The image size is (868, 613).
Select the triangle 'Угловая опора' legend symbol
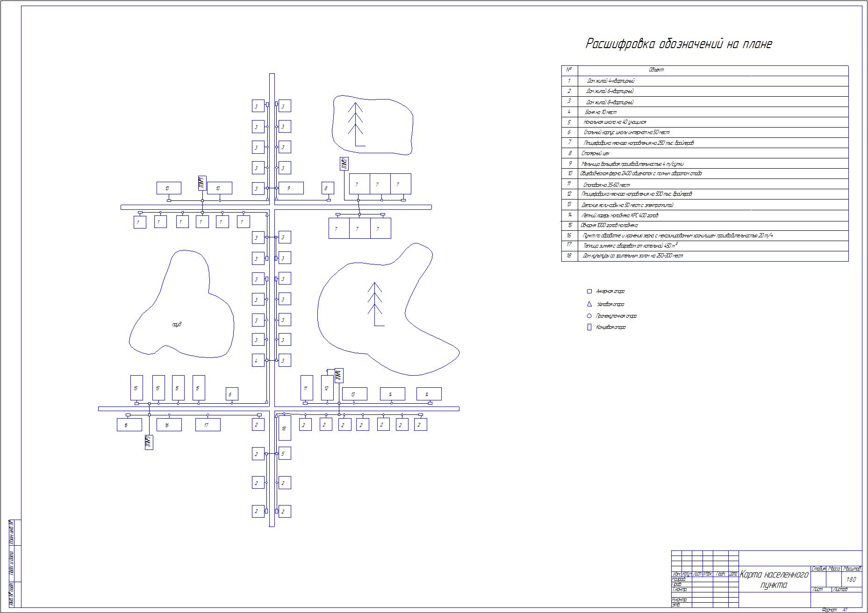pos(589,304)
